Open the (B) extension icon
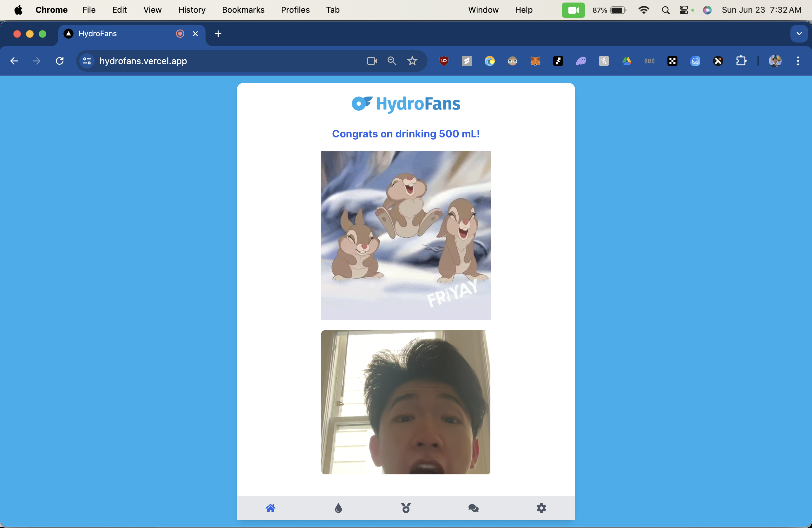812x528 pixels. [650, 61]
